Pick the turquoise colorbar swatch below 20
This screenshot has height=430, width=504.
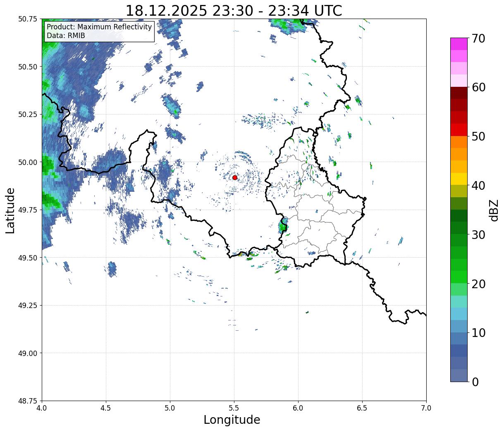(x=459, y=301)
